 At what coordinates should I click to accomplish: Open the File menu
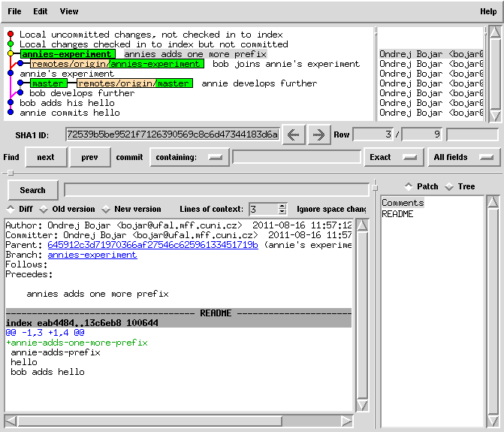(x=14, y=11)
